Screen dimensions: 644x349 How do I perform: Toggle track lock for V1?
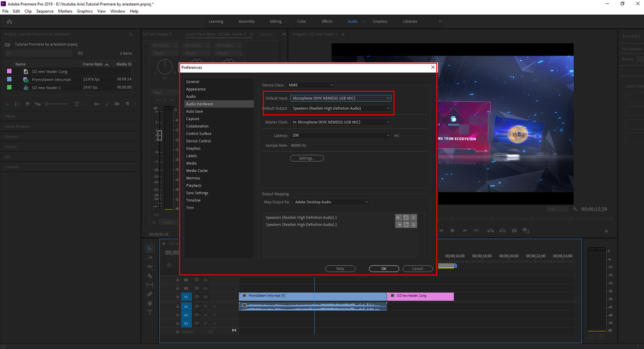coord(178,297)
